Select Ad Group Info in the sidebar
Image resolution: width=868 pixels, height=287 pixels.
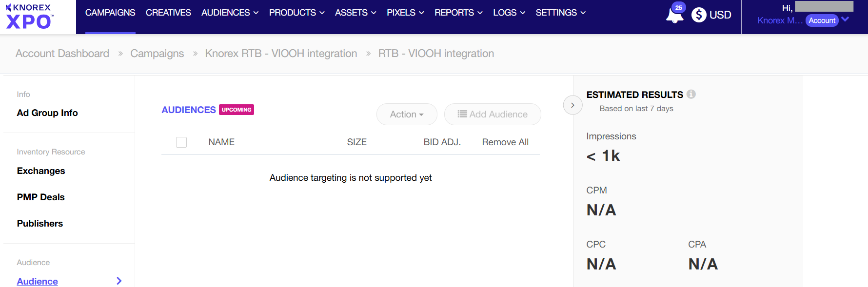[47, 113]
